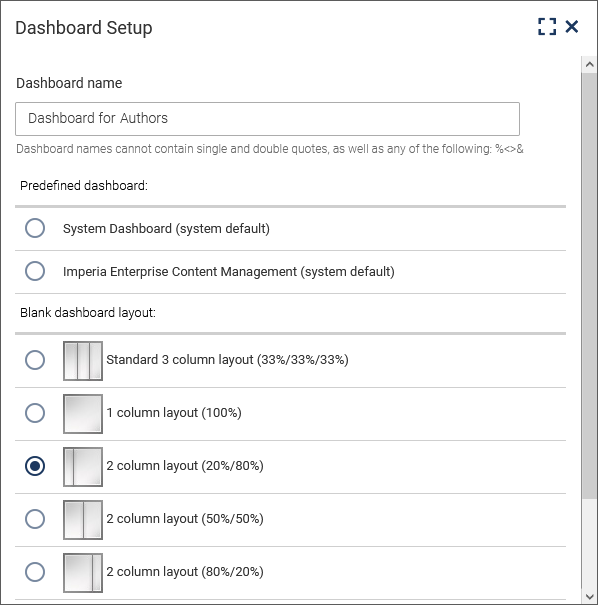Choose Standard 3 column layout radio button
The width and height of the screenshot is (598, 605).
[35, 360]
